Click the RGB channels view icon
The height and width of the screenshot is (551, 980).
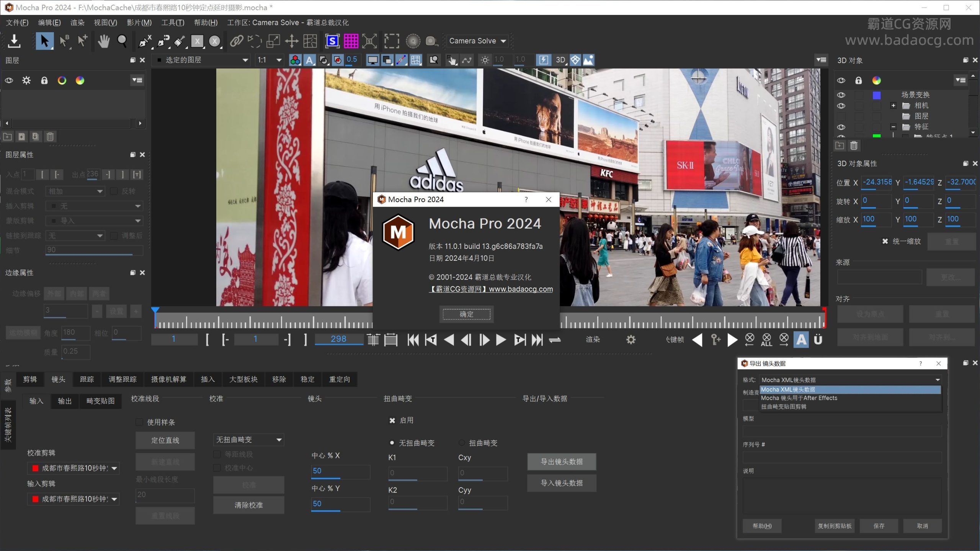(295, 60)
